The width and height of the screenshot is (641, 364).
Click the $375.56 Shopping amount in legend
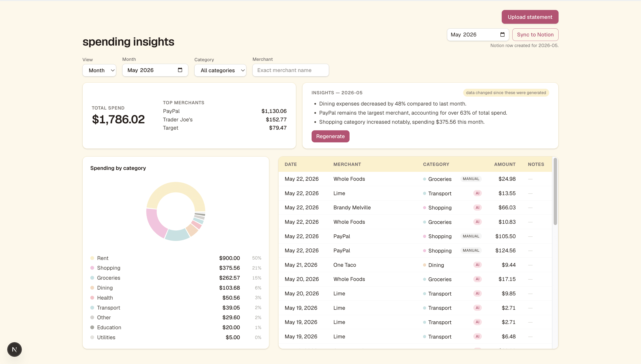click(229, 268)
